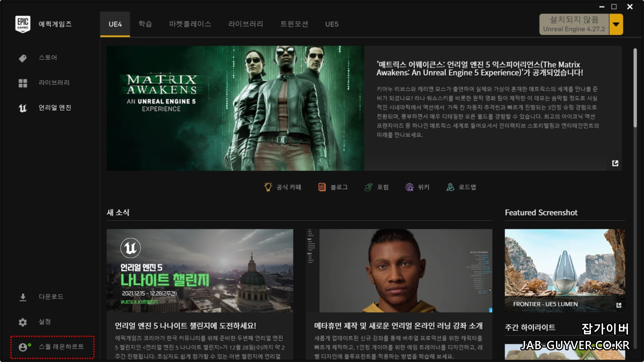Click the 주간 하이라이트 heading
This screenshot has width=644, height=362.
530,327
